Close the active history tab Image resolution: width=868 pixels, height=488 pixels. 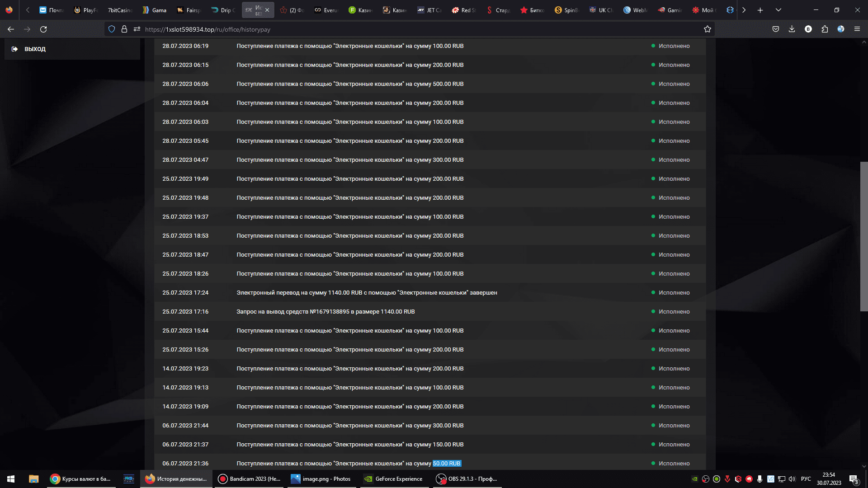pos(267,10)
